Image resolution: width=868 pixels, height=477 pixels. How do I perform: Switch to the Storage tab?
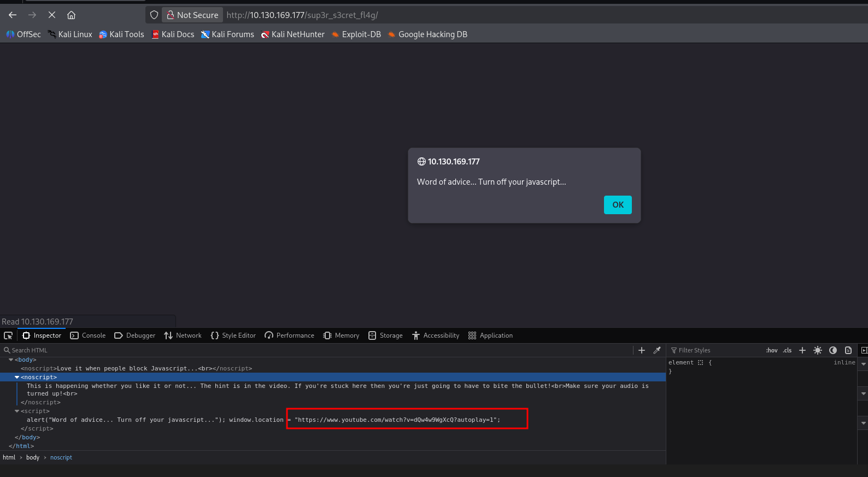pyautogui.click(x=386, y=335)
